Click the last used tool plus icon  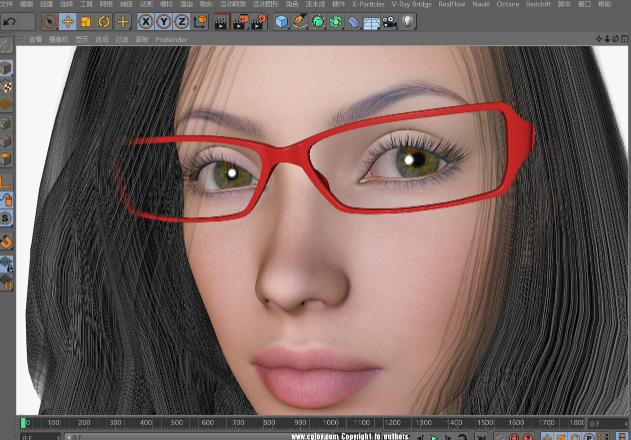123,21
